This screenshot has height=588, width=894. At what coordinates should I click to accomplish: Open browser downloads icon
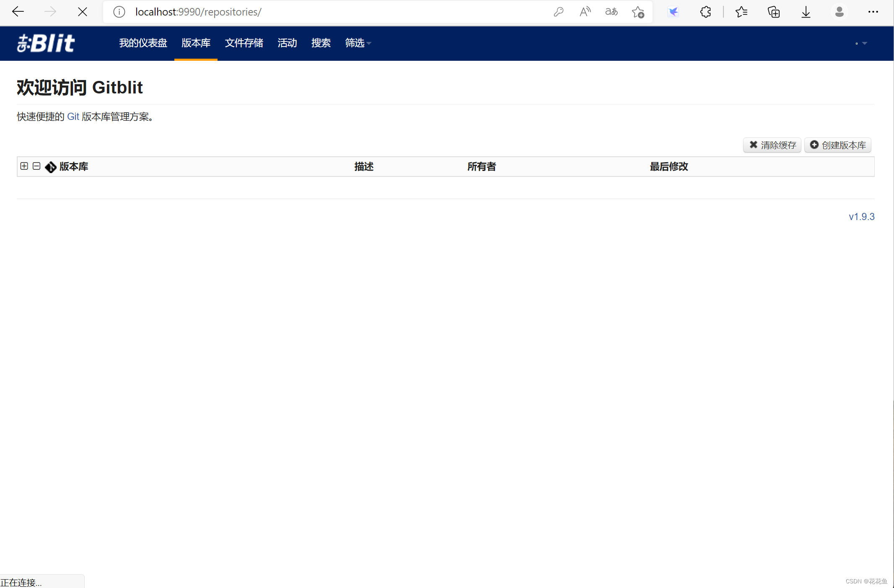click(806, 12)
